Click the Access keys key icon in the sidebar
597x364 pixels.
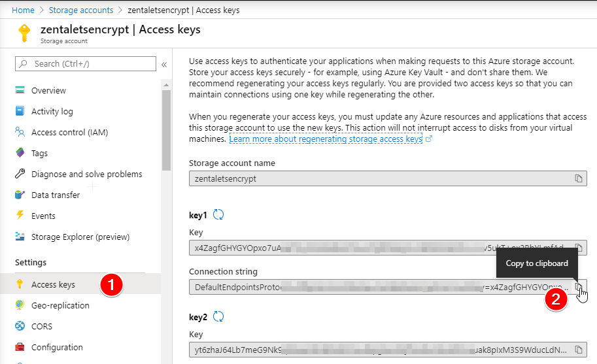pyautogui.click(x=20, y=284)
